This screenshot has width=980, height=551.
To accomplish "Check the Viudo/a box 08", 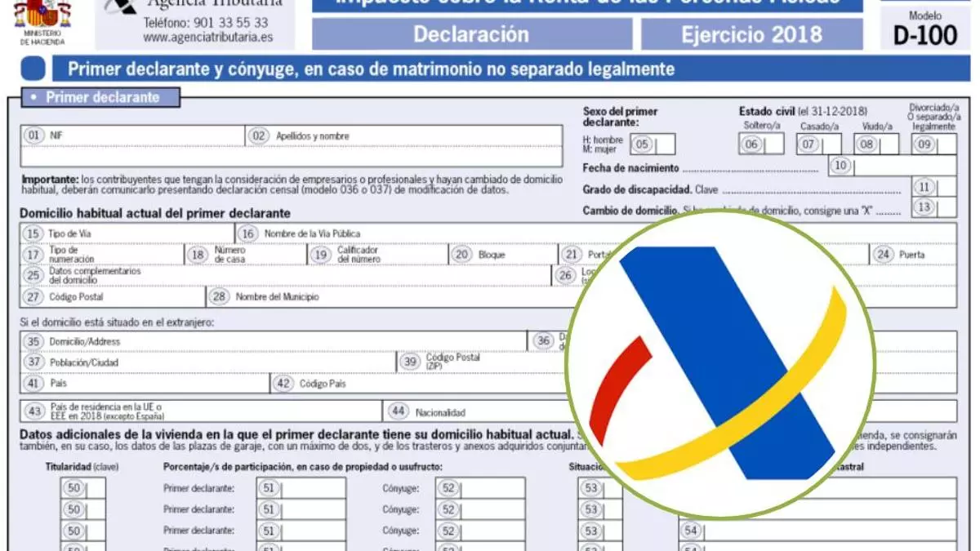I will tap(888, 144).
